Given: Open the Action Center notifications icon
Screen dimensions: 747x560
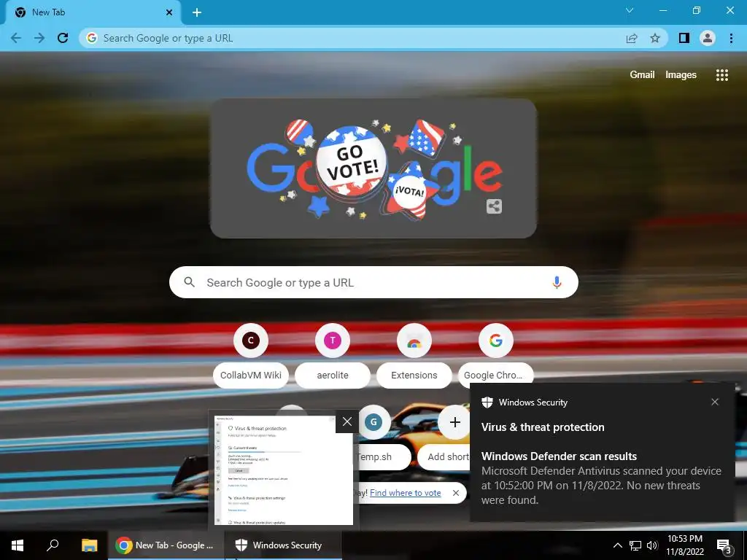Looking at the screenshot, I should point(724,545).
